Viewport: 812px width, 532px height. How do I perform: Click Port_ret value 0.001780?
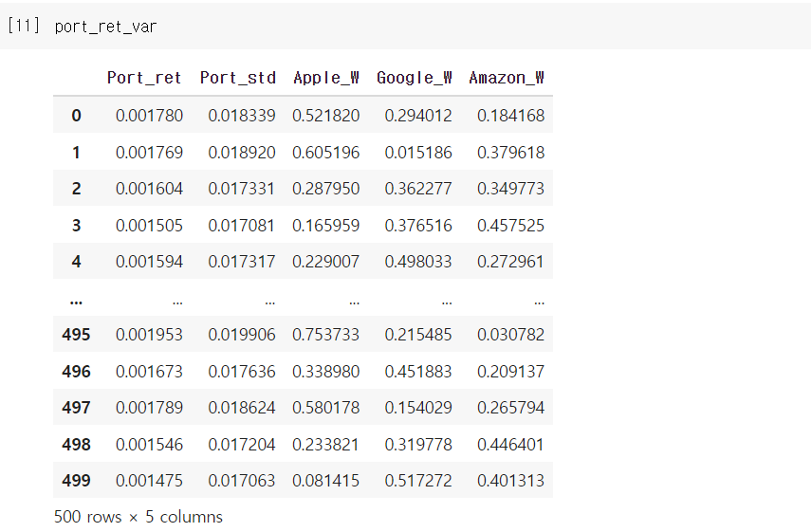[x=149, y=116]
